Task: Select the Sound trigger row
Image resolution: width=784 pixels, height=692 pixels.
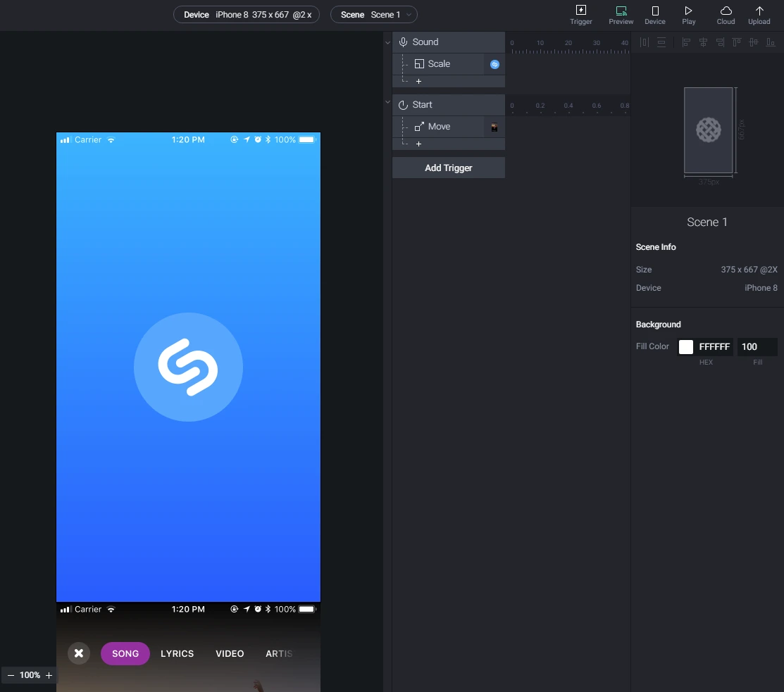Action: coord(449,42)
